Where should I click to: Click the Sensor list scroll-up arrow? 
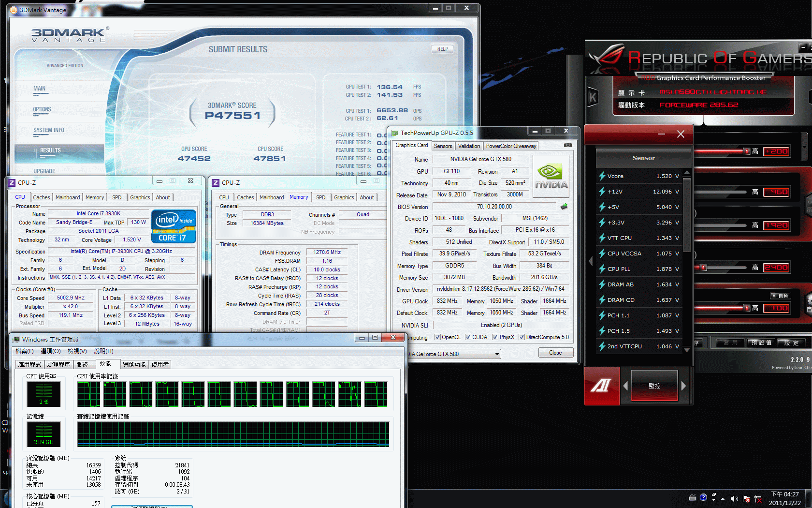(687, 172)
